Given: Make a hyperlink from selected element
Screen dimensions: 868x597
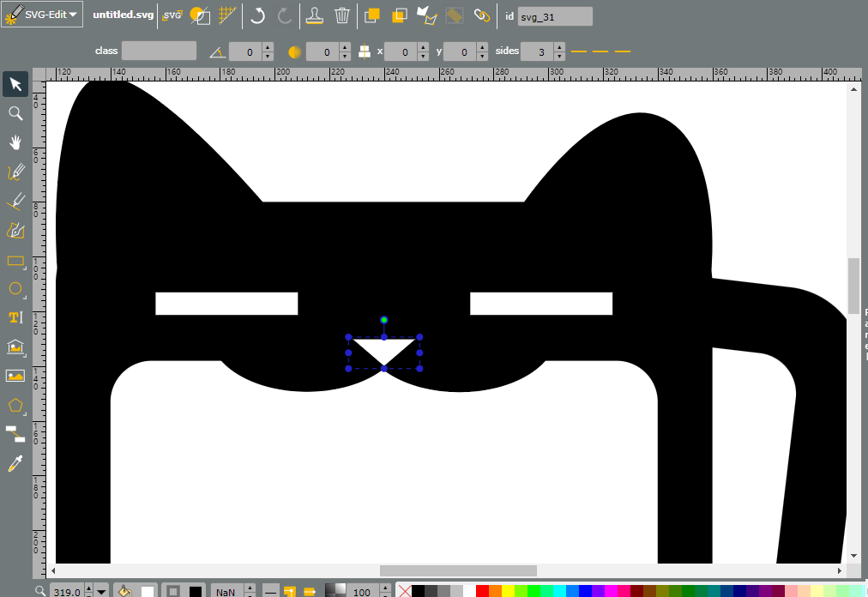Looking at the screenshot, I should coord(482,15).
